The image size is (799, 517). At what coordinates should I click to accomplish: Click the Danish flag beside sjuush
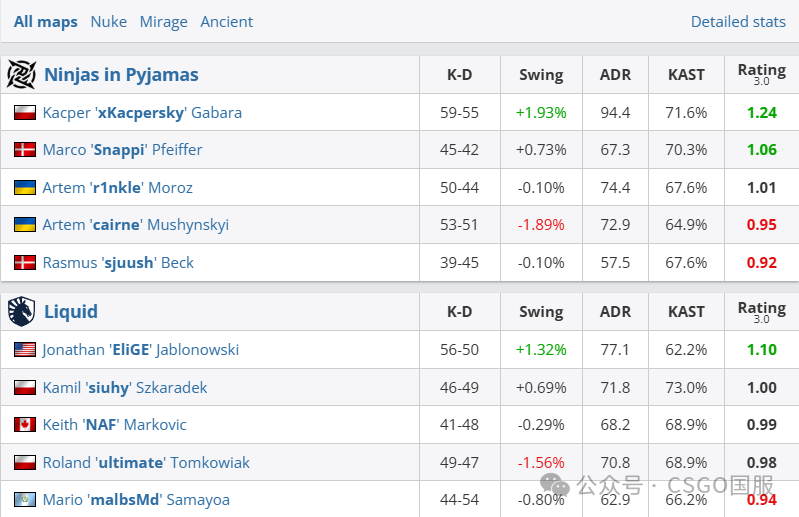coord(25,263)
